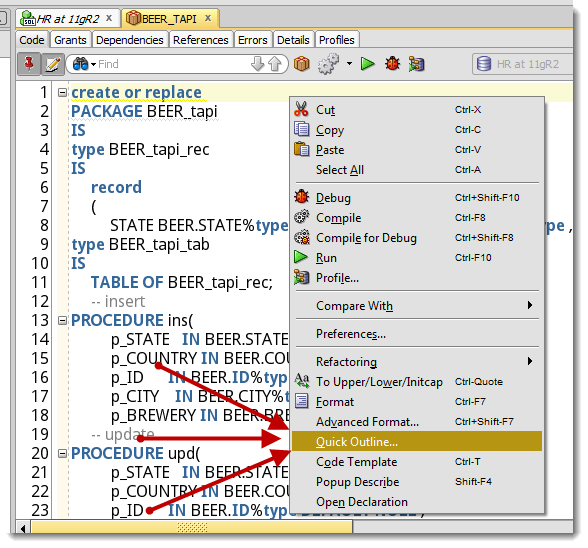
Task: Collapse the PROCEDURE upd fold marker
Action: pos(63,453)
